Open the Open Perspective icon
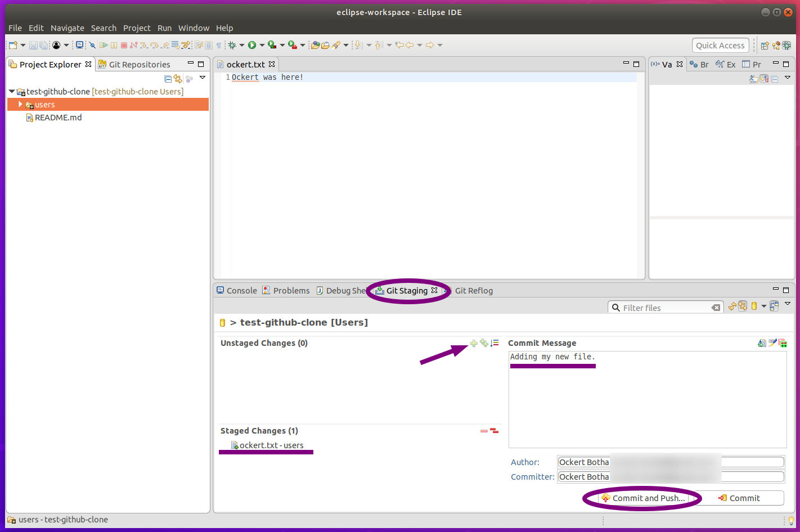 (x=765, y=46)
